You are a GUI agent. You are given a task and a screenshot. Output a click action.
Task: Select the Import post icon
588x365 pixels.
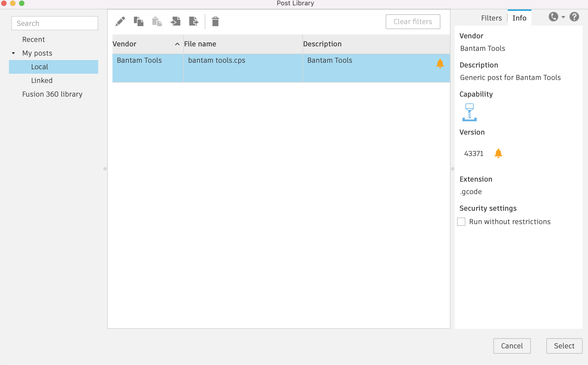(176, 21)
